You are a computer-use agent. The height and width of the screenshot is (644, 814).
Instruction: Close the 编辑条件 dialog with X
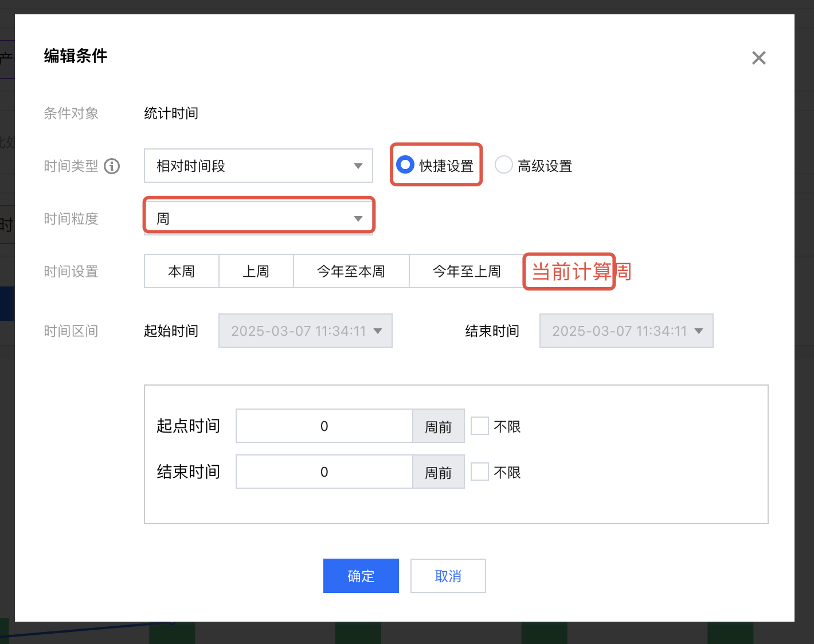coord(758,58)
